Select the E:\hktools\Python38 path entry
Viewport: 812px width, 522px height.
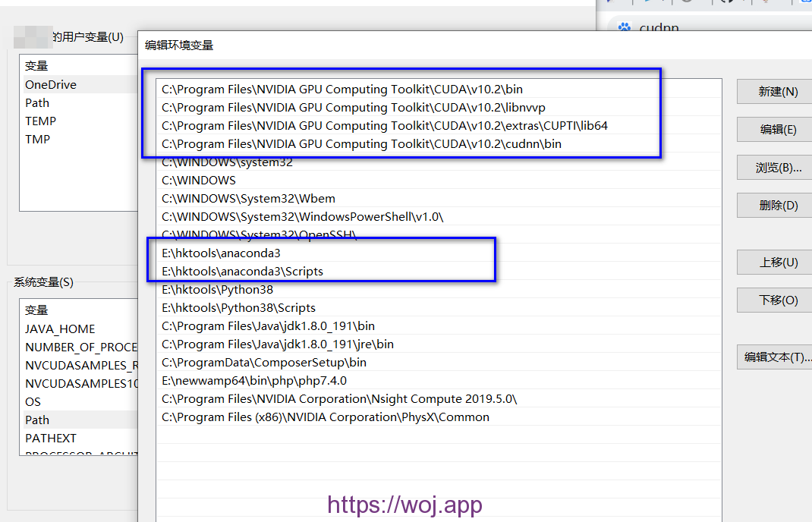(x=220, y=289)
